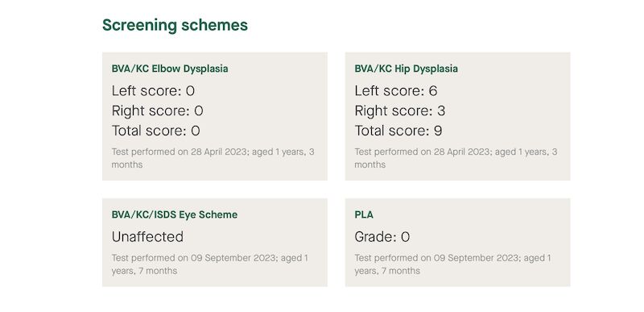Open the BVA/KC Hip Dysplasia title
This screenshot has width=644, height=312.
pos(407,69)
